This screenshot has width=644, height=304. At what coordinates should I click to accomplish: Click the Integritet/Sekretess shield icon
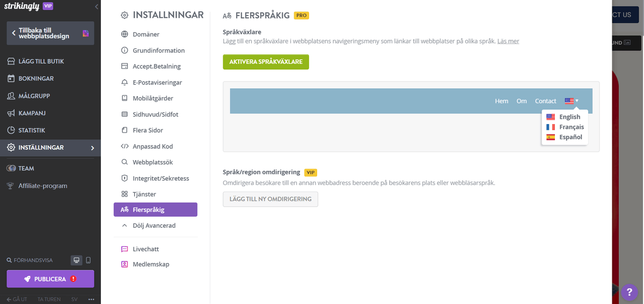125,178
